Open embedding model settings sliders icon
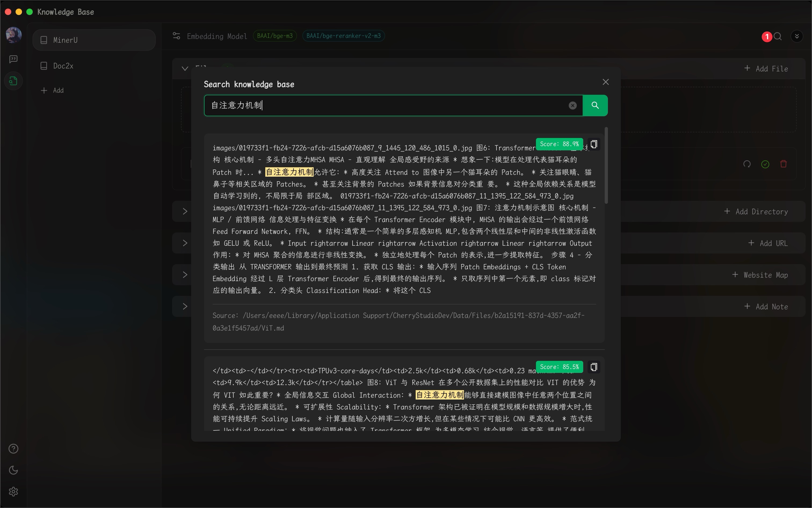 click(176, 36)
